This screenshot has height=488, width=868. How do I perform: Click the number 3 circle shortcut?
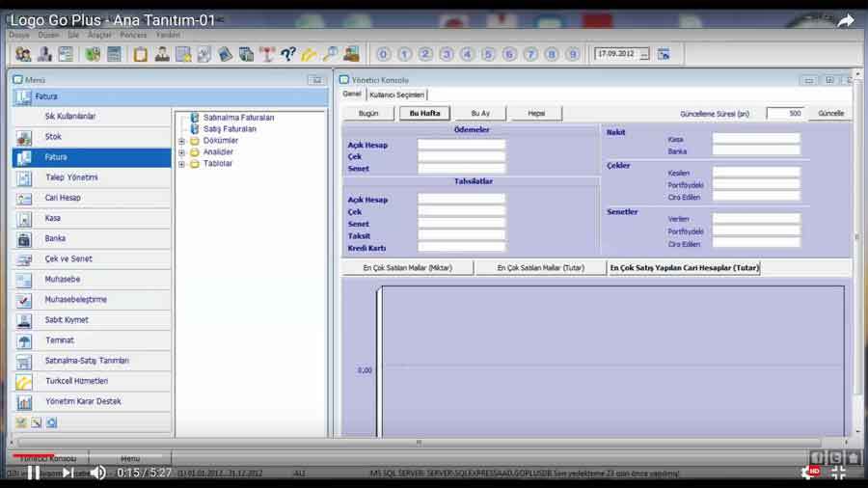click(x=447, y=54)
